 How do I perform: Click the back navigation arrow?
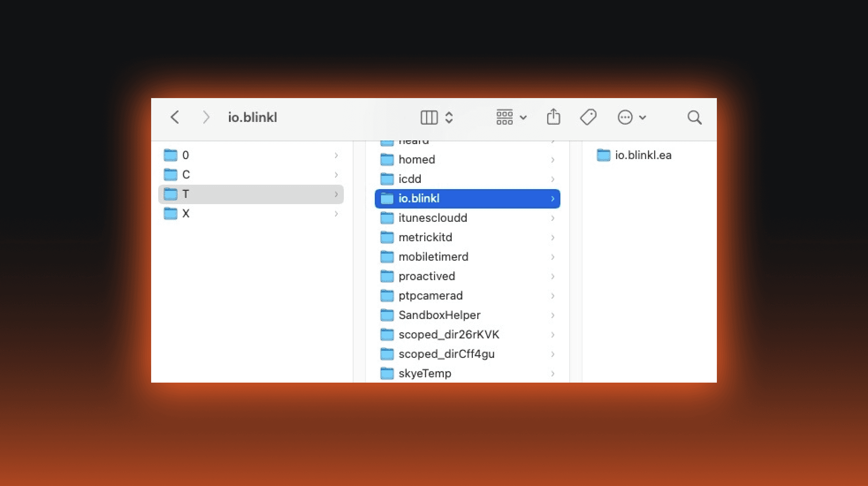[x=175, y=117]
